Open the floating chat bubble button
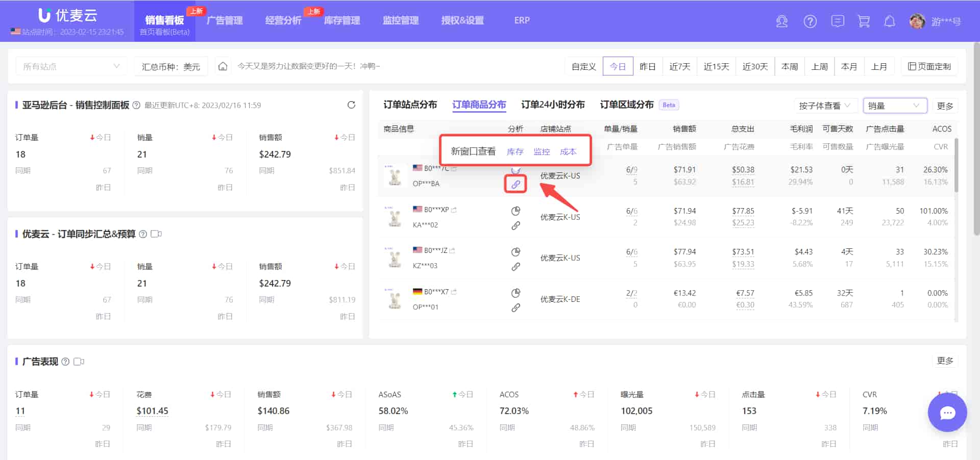 pyautogui.click(x=947, y=413)
